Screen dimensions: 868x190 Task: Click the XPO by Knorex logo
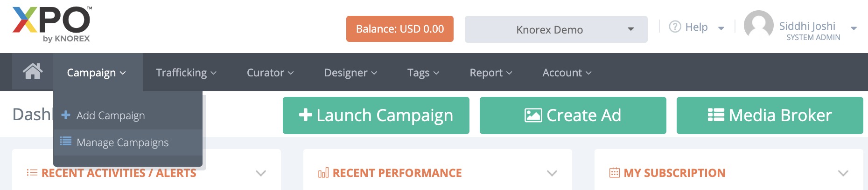coord(51,25)
